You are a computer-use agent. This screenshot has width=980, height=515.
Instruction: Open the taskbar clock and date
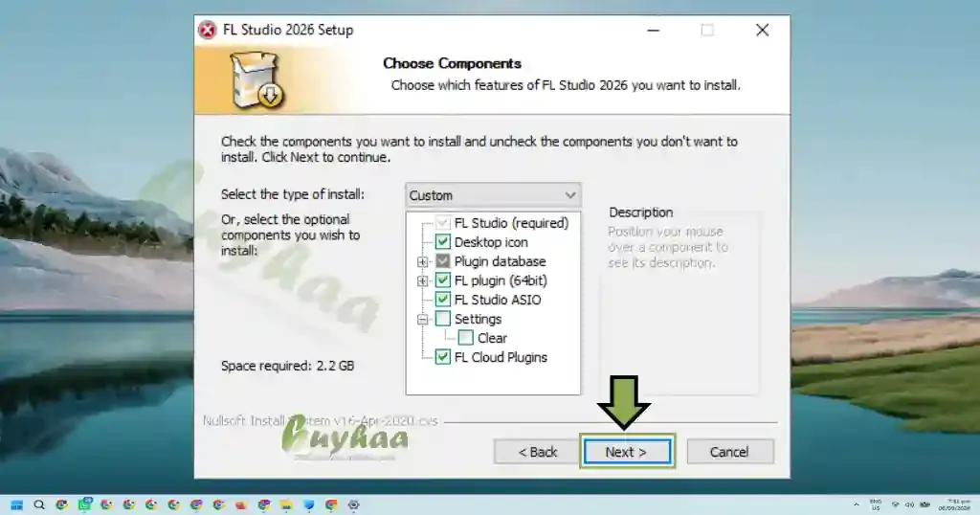[954, 505]
